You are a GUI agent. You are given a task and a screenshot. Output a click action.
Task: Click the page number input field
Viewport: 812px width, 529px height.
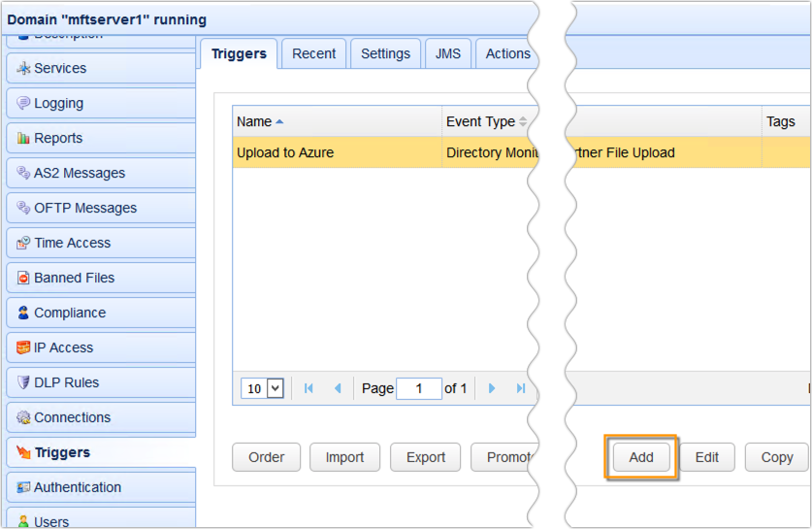click(419, 388)
